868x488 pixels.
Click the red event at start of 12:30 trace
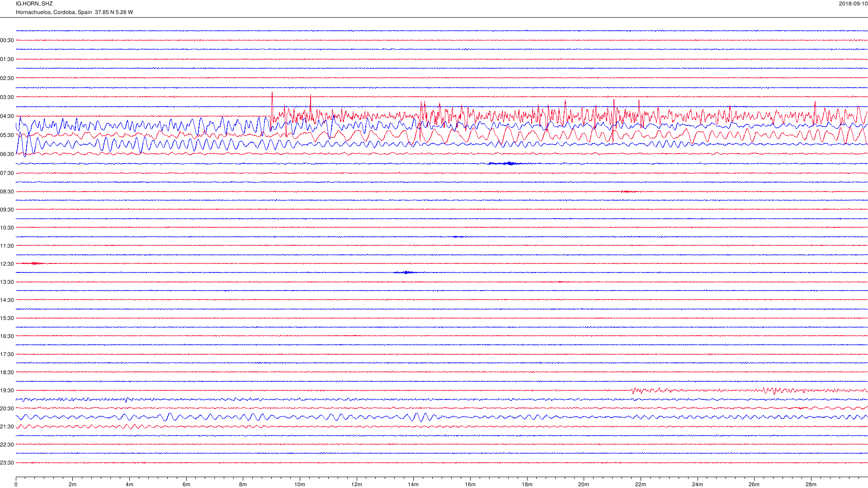click(33, 263)
